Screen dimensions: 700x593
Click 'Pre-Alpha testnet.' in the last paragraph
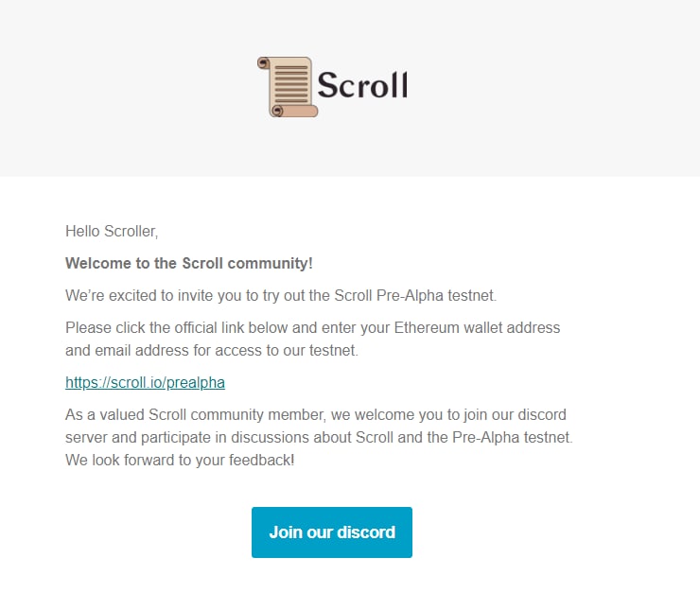click(x=512, y=437)
